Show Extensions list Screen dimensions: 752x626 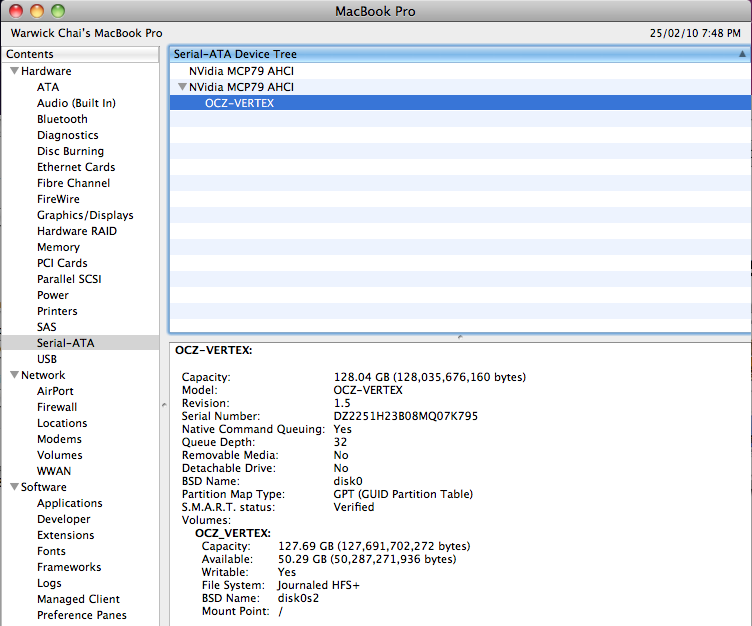66,535
